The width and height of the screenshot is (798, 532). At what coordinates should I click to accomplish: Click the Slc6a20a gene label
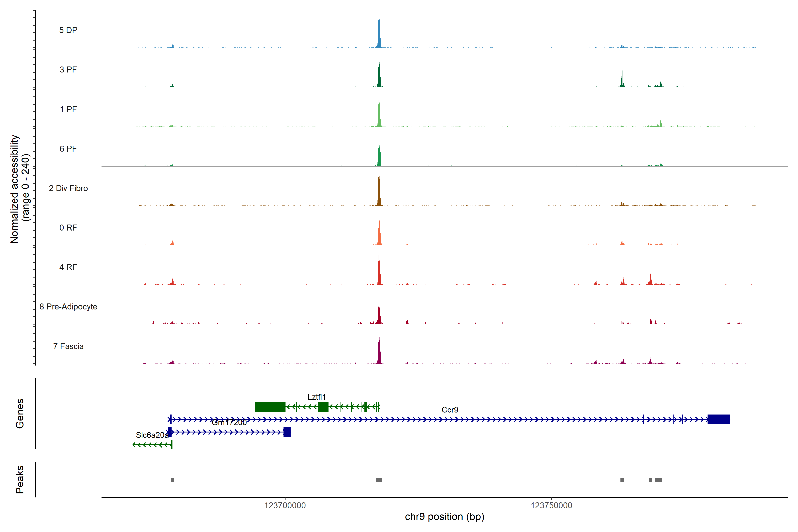click(152, 435)
